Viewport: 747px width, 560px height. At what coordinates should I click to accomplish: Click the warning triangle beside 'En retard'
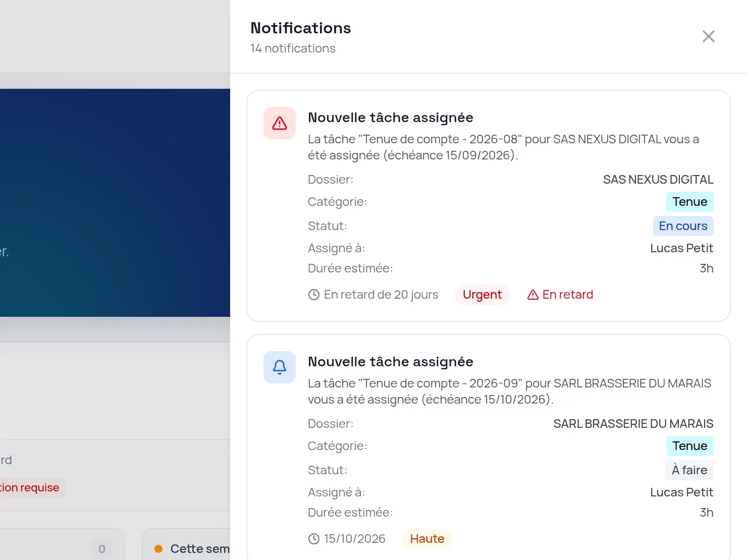(x=533, y=295)
